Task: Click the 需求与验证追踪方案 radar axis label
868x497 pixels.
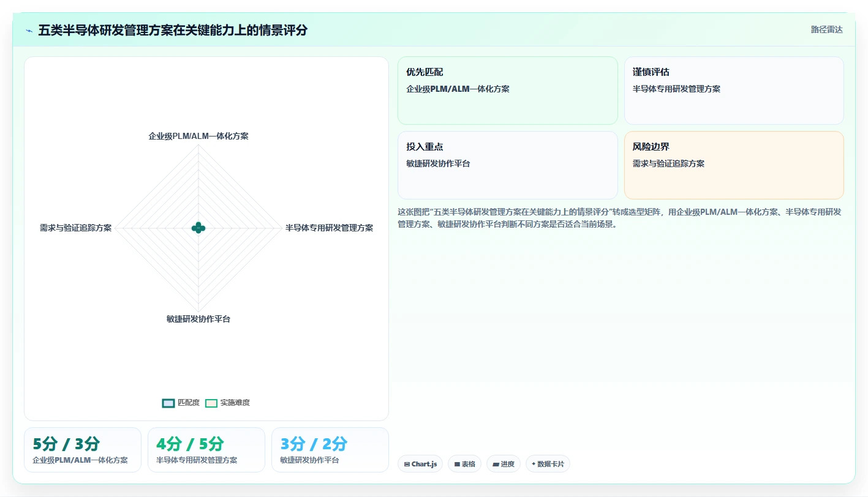Action: [x=76, y=228]
